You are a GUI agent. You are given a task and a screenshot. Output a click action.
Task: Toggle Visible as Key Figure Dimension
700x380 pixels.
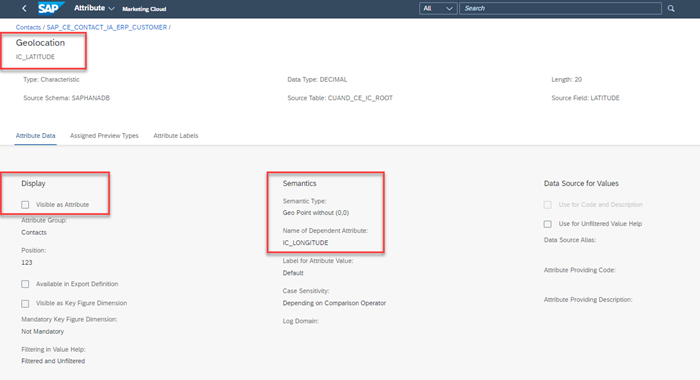(x=25, y=303)
